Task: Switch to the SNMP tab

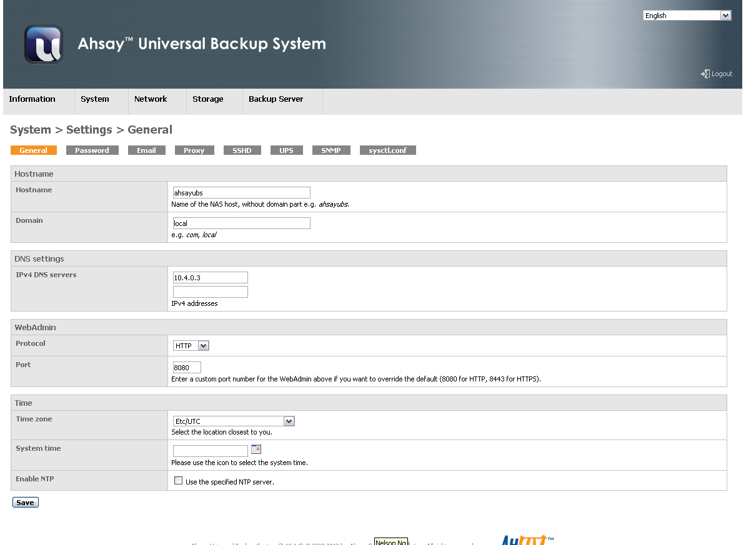Action: [x=331, y=150]
